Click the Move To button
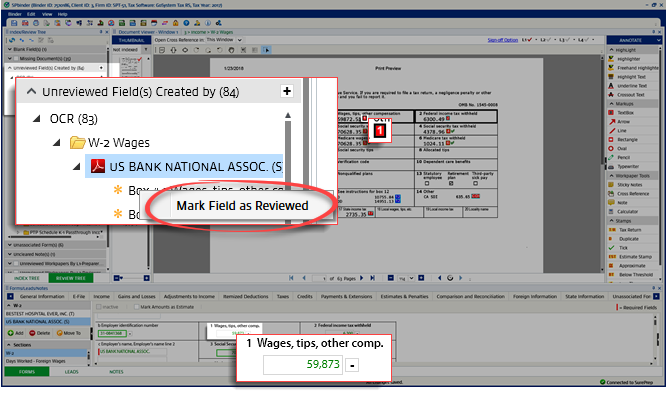This screenshot has height=397, width=666. click(x=68, y=333)
